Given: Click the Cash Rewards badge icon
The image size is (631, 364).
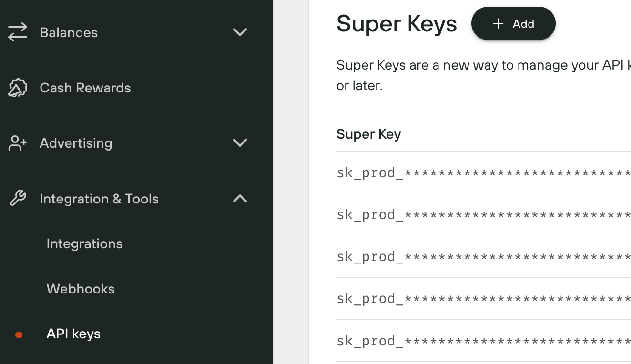Looking at the screenshot, I should click(x=18, y=88).
